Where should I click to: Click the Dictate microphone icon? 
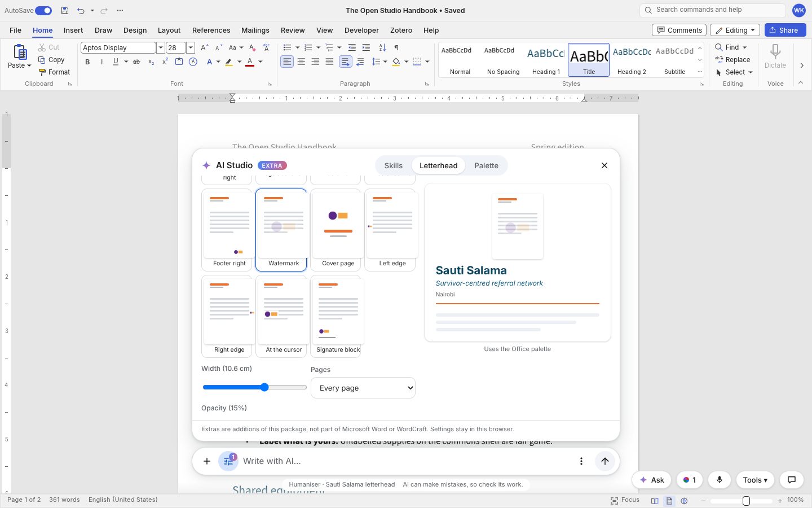coord(775,51)
